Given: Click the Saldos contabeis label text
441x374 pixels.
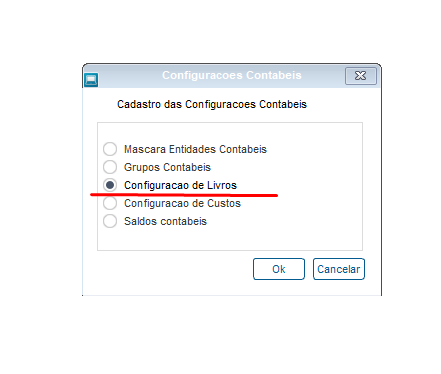Looking at the screenshot, I should [165, 221].
